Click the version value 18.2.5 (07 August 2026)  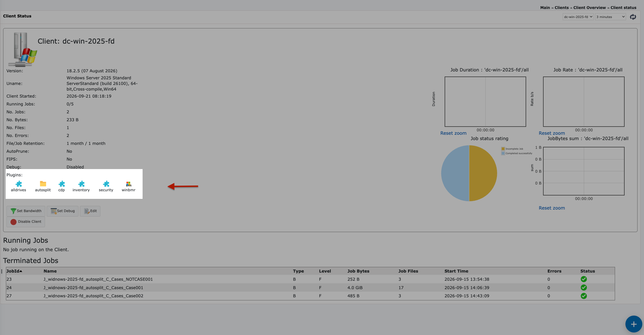[92, 71]
